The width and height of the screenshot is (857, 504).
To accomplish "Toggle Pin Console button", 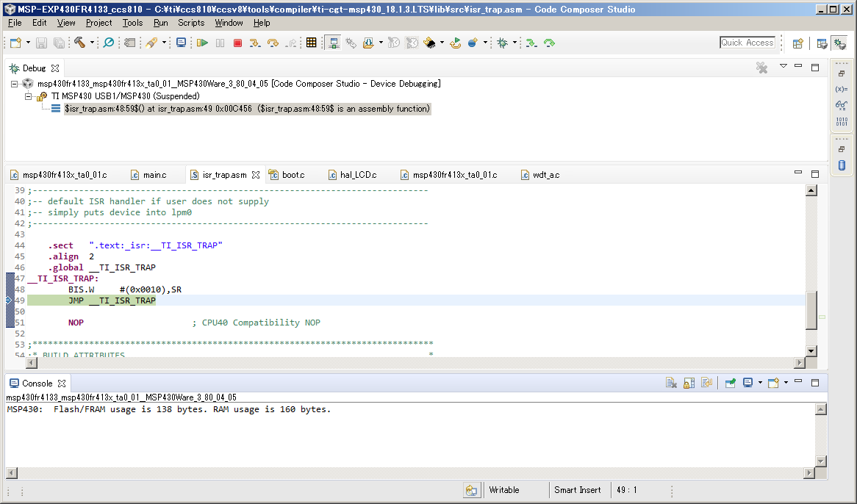I will pyautogui.click(x=731, y=383).
